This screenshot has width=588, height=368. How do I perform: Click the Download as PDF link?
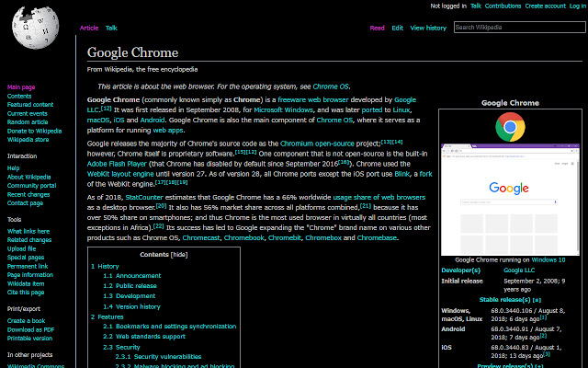[x=32, y=328]
